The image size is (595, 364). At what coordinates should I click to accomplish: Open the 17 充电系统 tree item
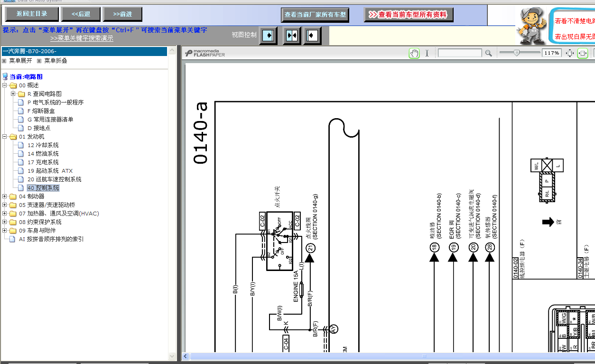coord(43,162)
